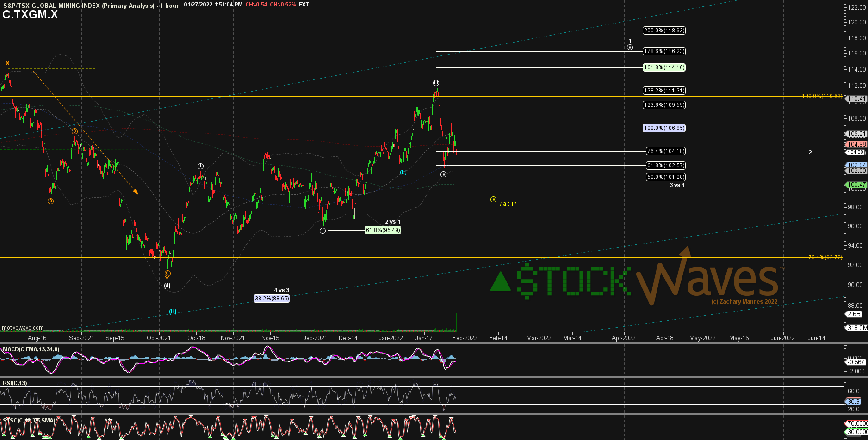Select the yellow circled iv wave label
Image resolution: width=868 pixels, height=440 pixels.
tap(493, 200)
